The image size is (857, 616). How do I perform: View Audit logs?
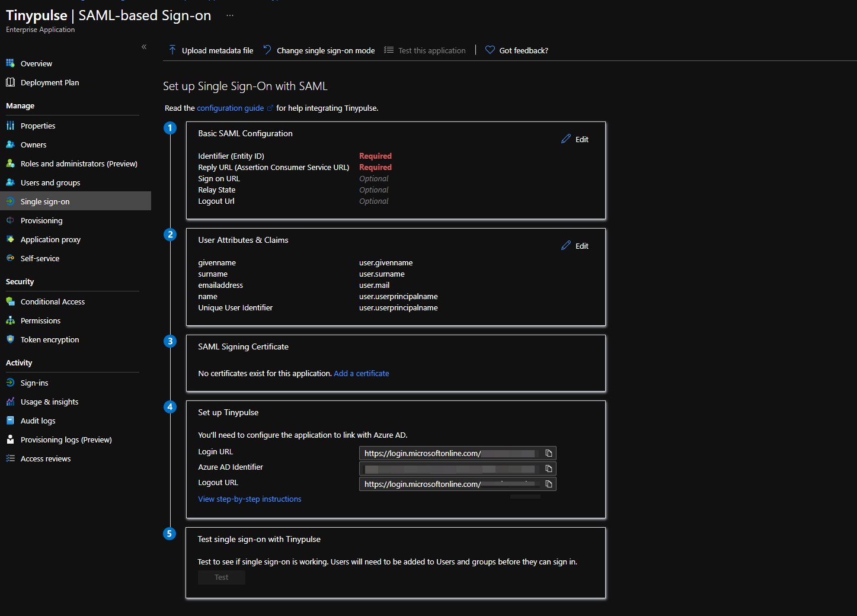[38, 421]
